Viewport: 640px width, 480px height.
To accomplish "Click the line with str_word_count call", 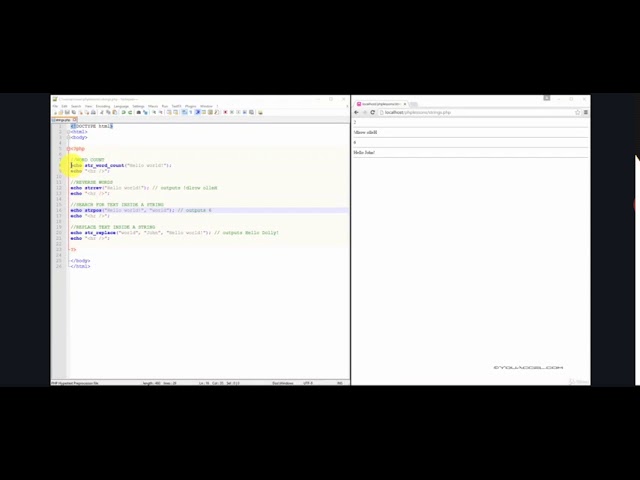I will click(x=121, y=165).
